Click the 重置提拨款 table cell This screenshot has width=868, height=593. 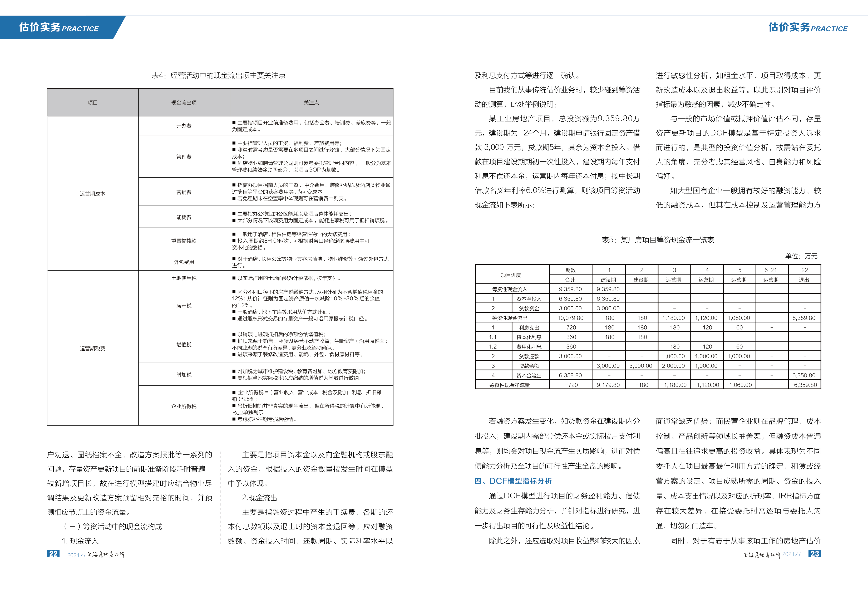click(184, 241)
